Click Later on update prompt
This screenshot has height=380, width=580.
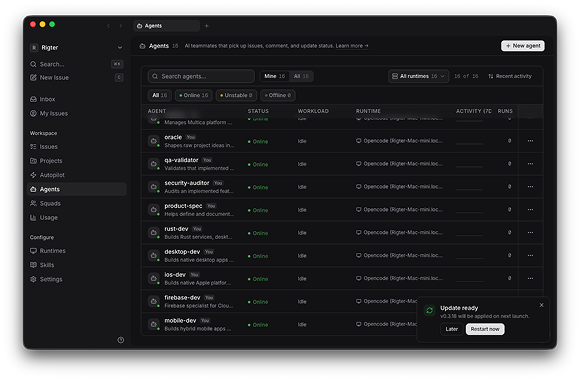click(452, 329)
